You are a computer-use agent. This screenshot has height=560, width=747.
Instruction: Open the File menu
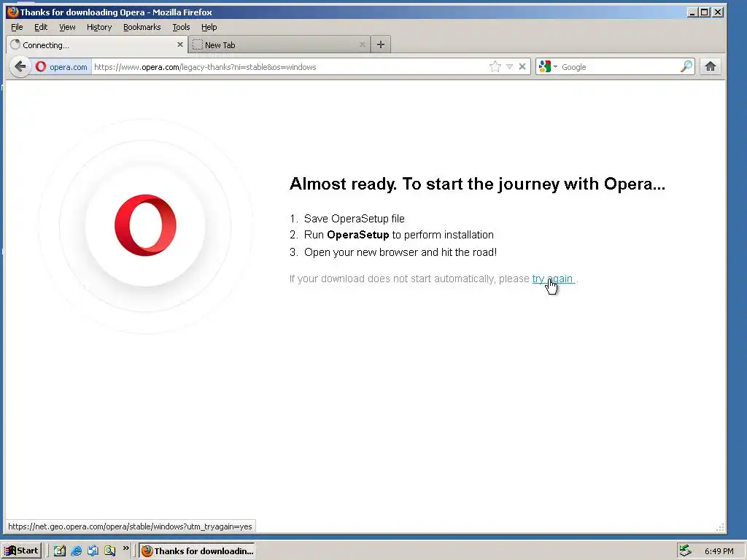(17, 27)
